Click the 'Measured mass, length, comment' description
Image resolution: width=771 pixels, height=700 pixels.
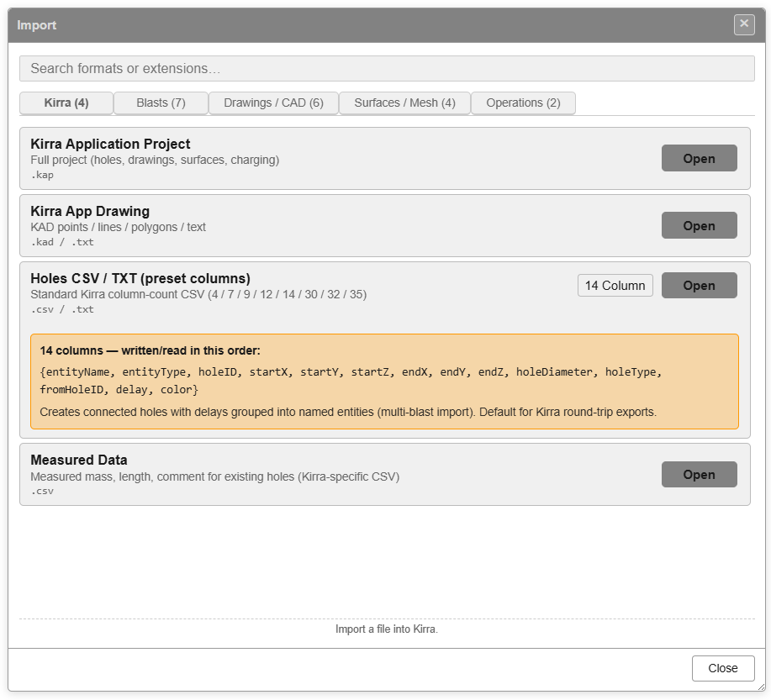(x=215, y=476)
